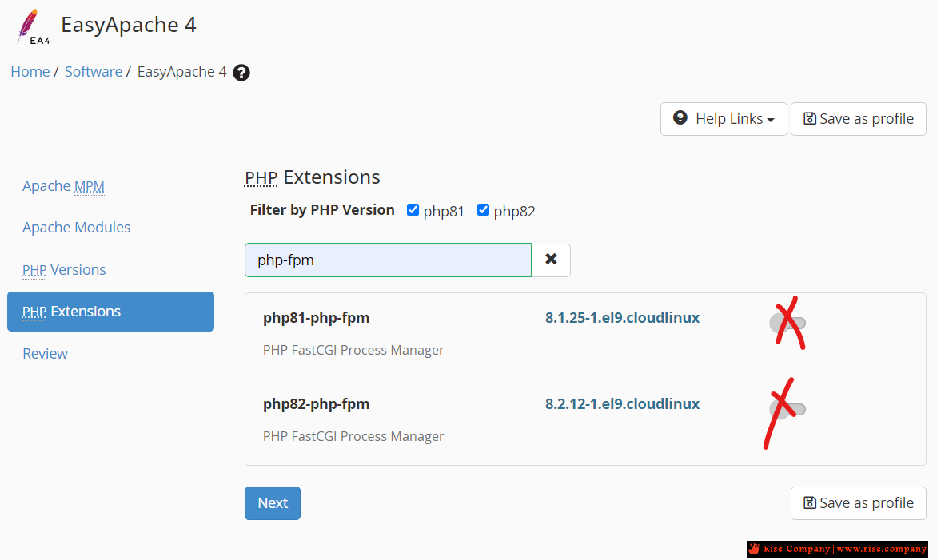Viewport: 937px width, 560px height.
Task: Clear the search with the X button
Action: tap(551, 260)
